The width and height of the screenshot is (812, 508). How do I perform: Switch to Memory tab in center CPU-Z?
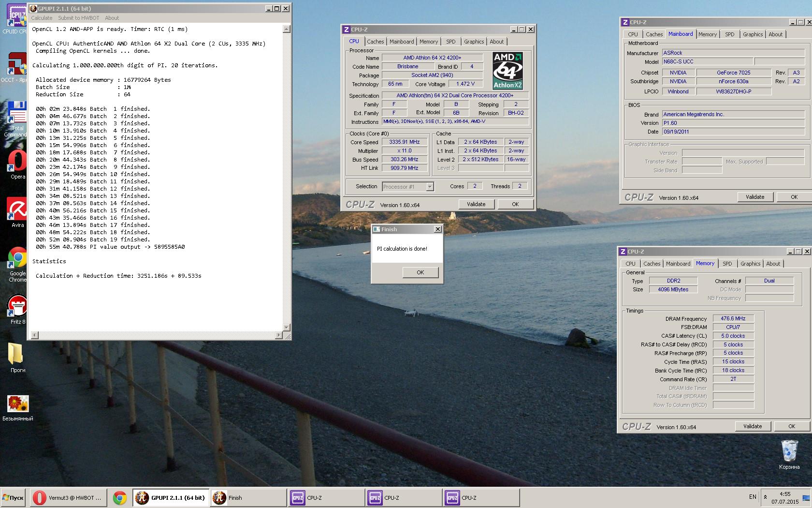point(429,42)
